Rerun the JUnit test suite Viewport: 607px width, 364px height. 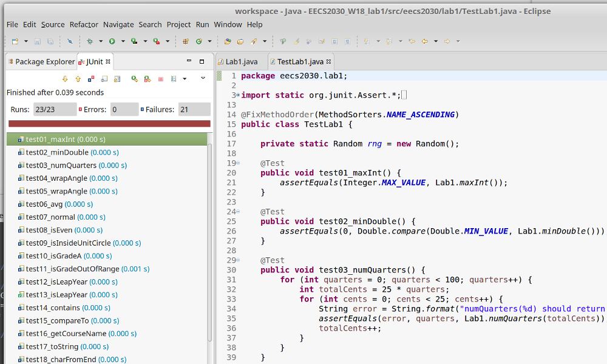pyautogui.click(x=134, y=79)
